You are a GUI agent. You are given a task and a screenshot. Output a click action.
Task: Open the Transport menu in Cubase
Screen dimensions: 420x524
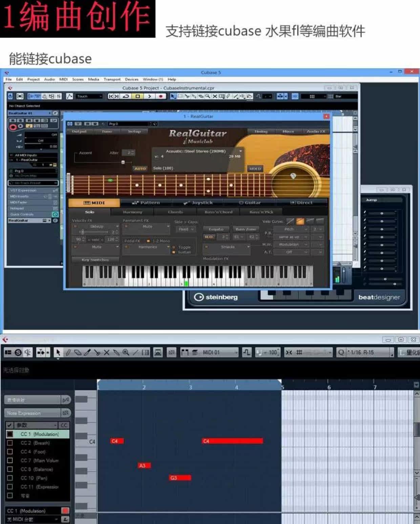tap(112, 79)
